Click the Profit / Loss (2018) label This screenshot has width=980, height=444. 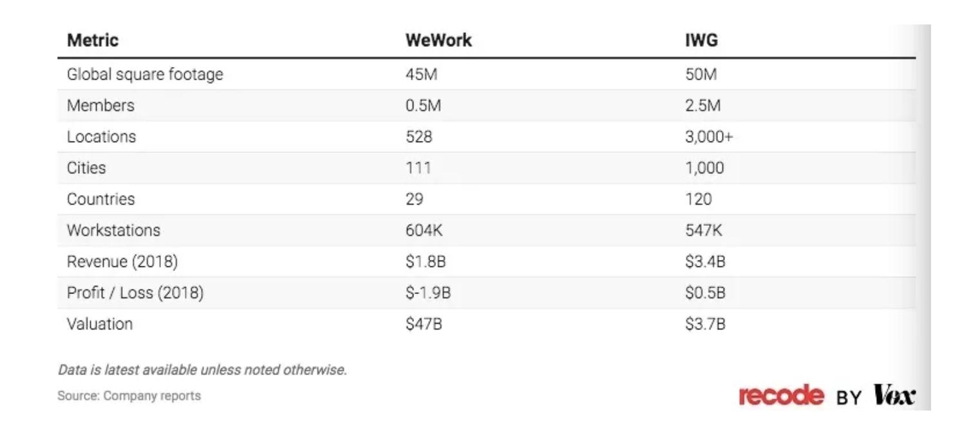(135, 293)
